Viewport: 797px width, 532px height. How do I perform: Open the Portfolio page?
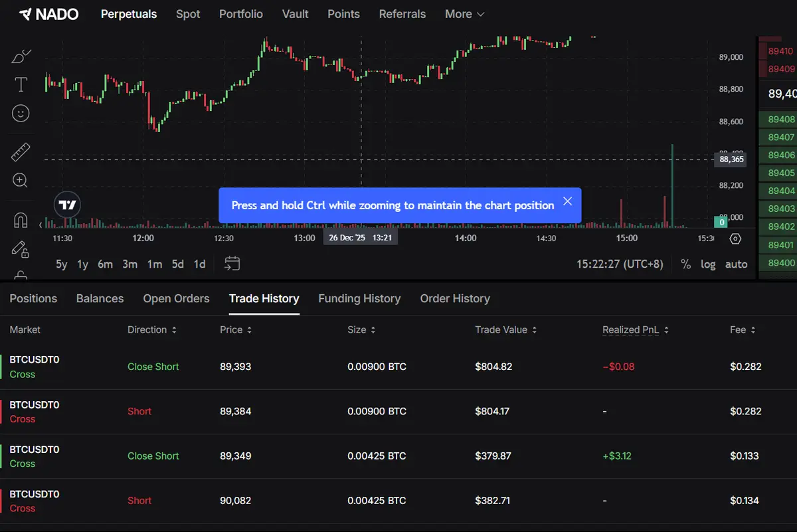point(241,14)
